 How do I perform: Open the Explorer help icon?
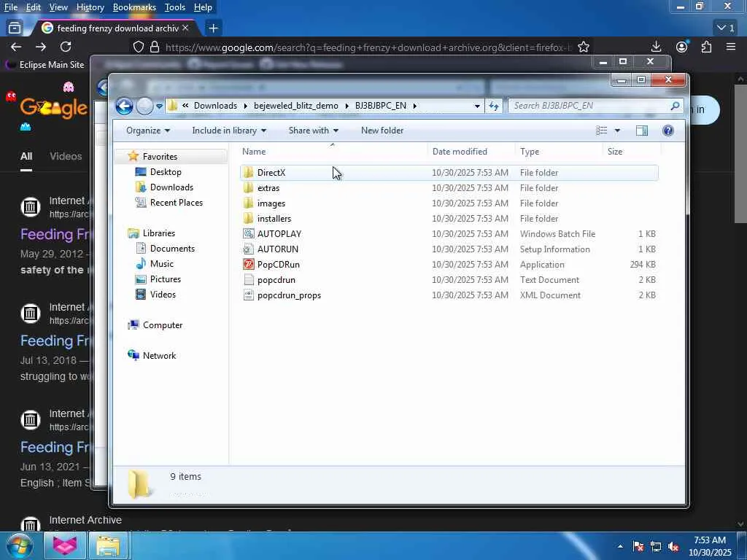click(x=668, y=131)
